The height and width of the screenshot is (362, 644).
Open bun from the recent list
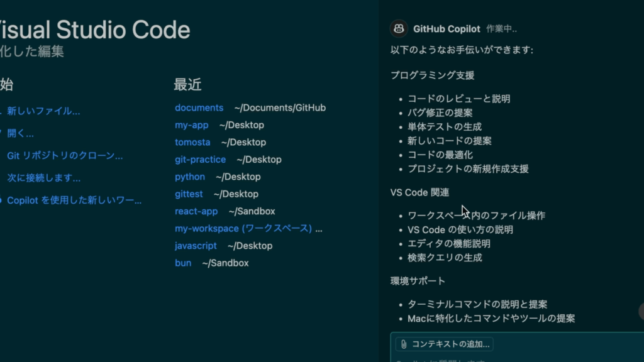[x=183, y=263]
